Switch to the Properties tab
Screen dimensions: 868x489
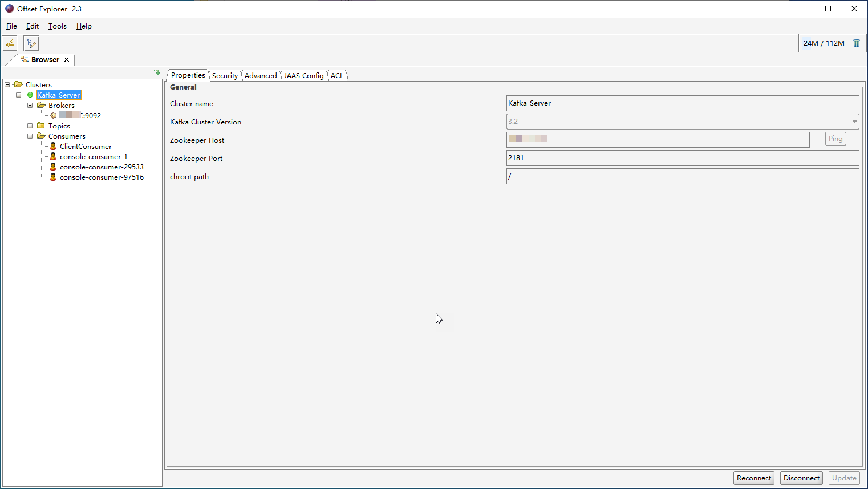coord(188,75)
